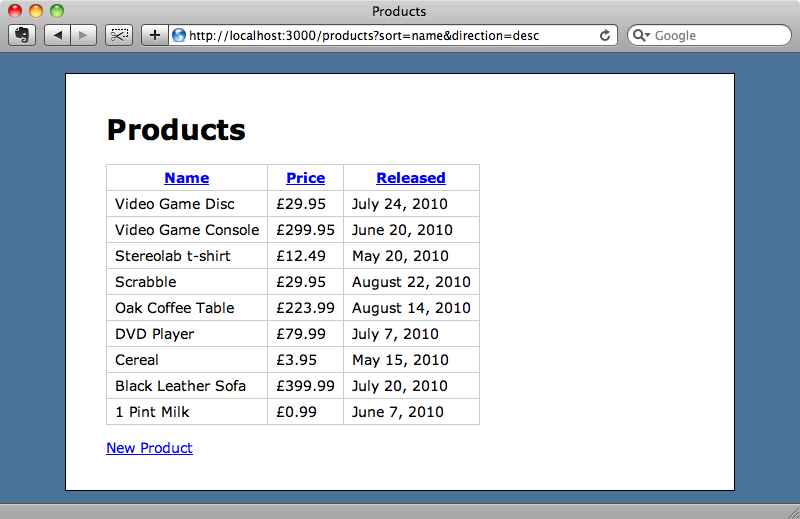Click the "Cereal" name cell
Image resolution: width=800 pixels, height=519 pixels.
pos(187,360)
